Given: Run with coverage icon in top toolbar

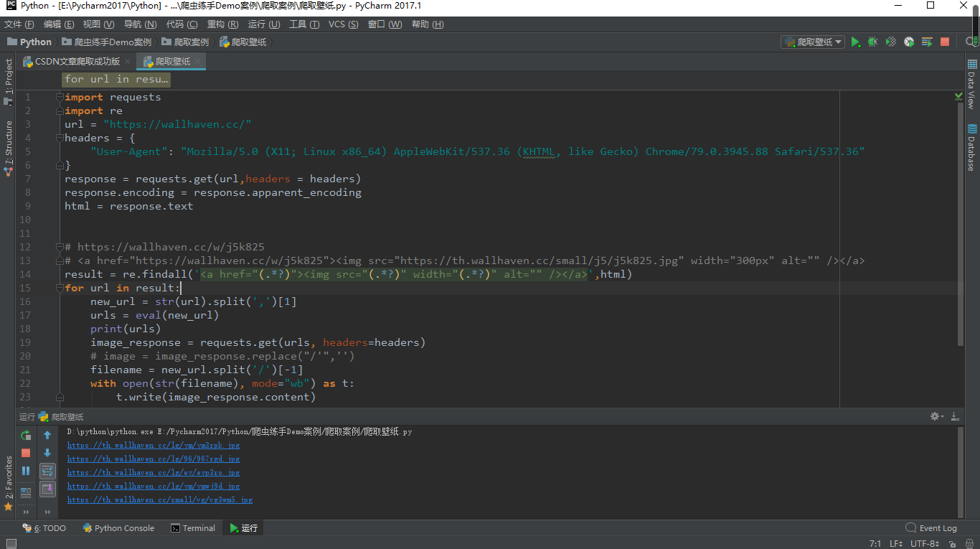Looking at the screenshot, I should point(890,42).
